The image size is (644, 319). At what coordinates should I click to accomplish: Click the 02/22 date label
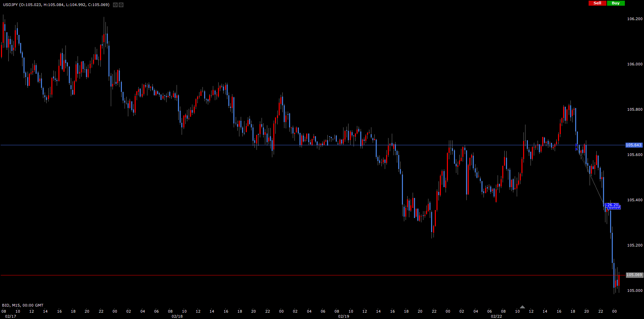tap(496, 316)
